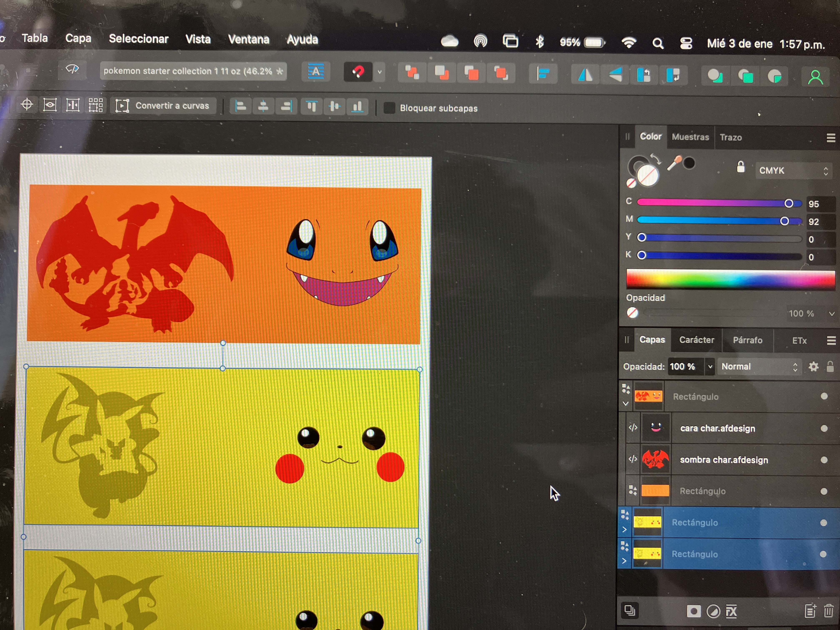
Task: Click the flip horizontal icon
Action: coord(585,75)
